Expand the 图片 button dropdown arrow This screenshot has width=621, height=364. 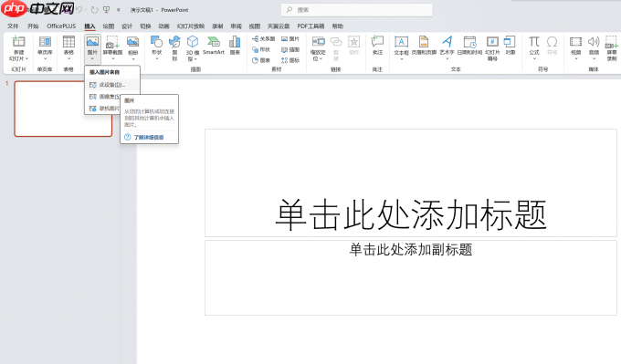coord(92,59)
